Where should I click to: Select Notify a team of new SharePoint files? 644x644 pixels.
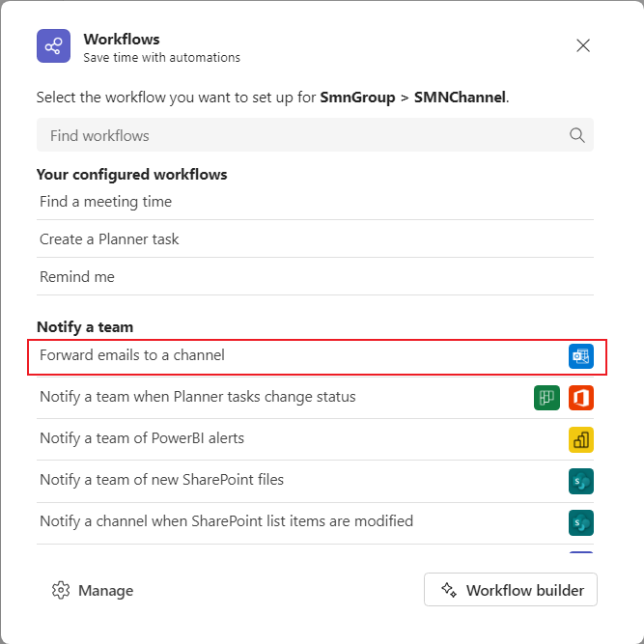pyautogui.click(x=315, y=480)
